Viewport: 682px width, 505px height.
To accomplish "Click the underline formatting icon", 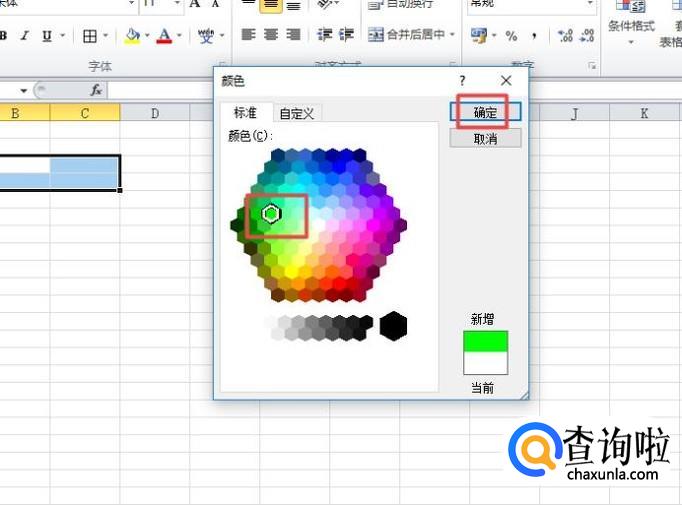I will pos(46,36).
